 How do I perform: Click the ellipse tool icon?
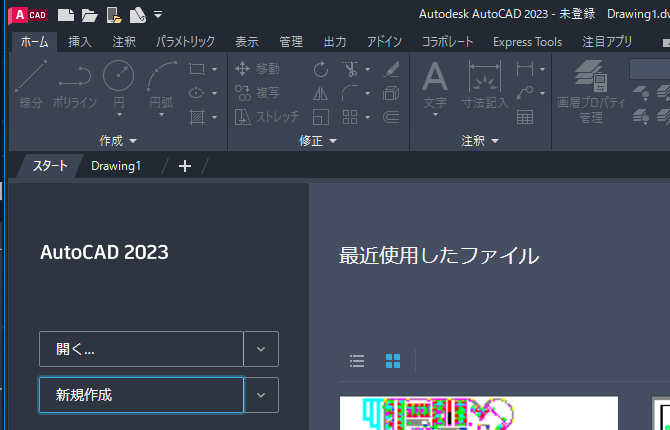(x=197, y=93)
